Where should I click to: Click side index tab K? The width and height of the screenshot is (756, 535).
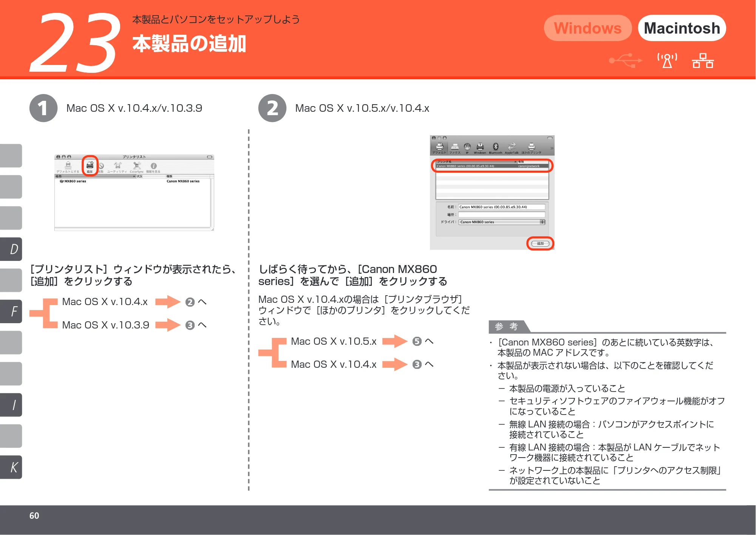pyautogui.click(x=11, y=467)
